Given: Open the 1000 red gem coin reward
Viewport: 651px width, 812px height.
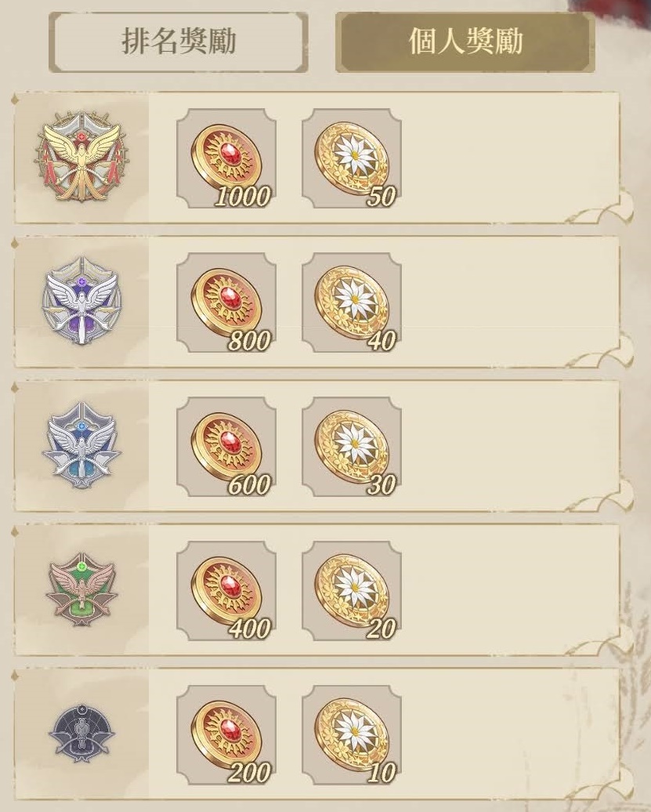Looking at the screenshot, I should pos(226,158).
